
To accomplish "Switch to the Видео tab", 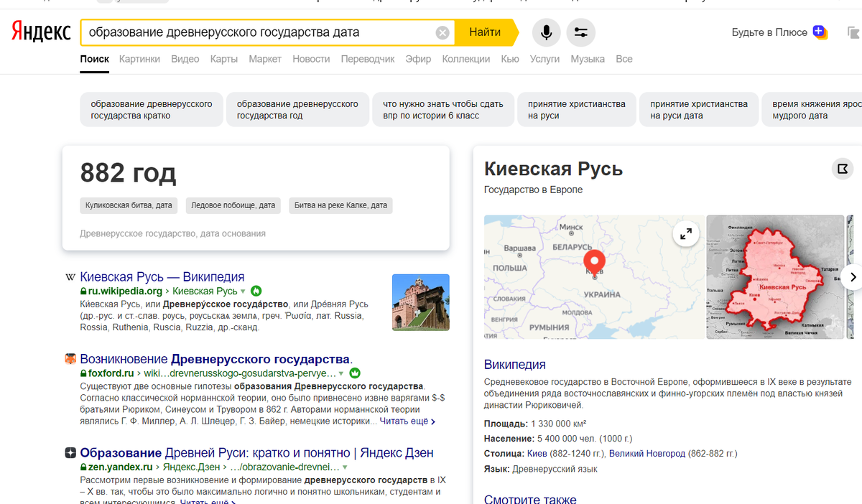I will pos(185,59).
